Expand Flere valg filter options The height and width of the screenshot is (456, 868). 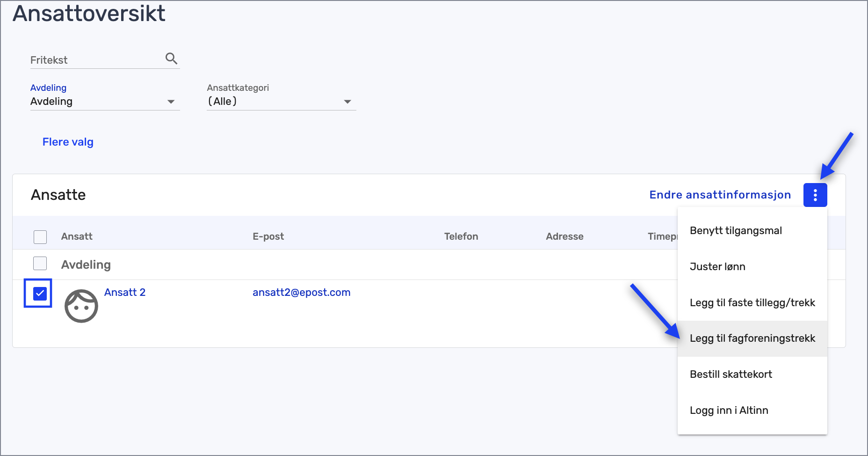click(x=68, y=142)
